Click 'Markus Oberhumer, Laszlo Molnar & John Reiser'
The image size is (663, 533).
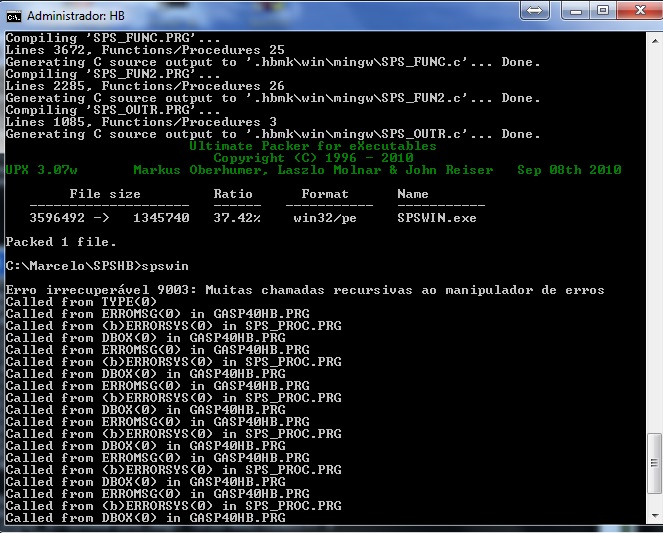click(313, 170)
